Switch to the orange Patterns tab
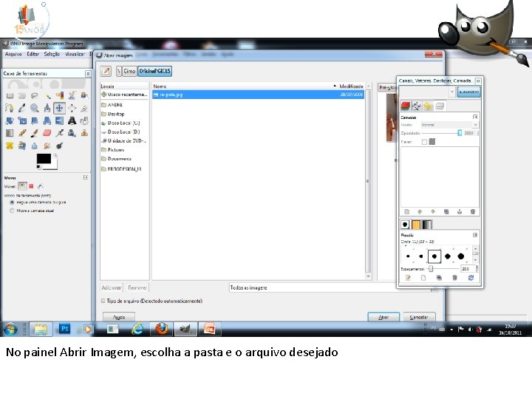The image size is (532, 399). [x=416, y=225]
